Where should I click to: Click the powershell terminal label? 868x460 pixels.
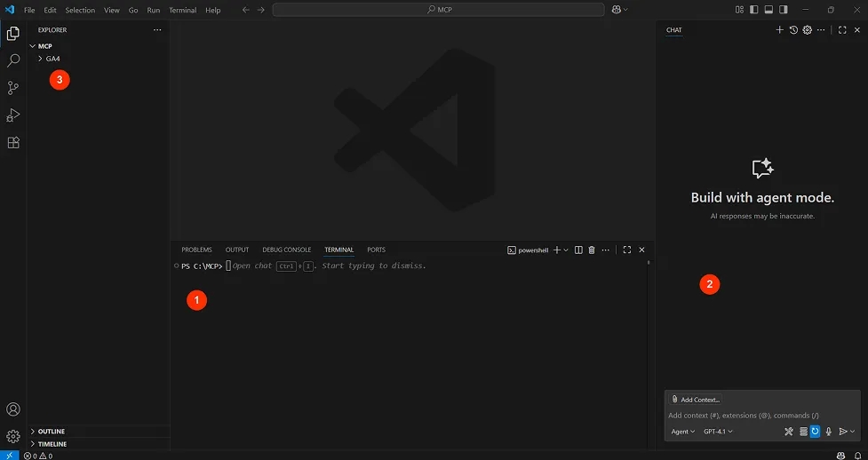point(528,250)
